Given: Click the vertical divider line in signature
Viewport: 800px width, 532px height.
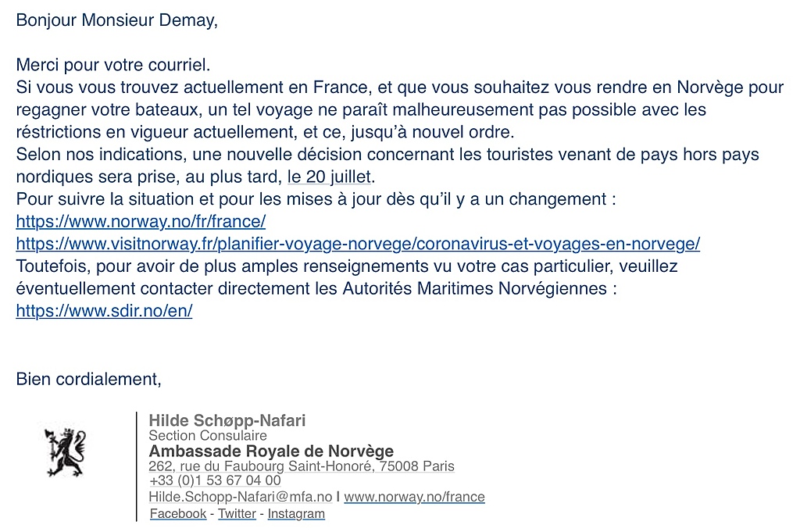Looking at the screenshot, I should 136,466.
